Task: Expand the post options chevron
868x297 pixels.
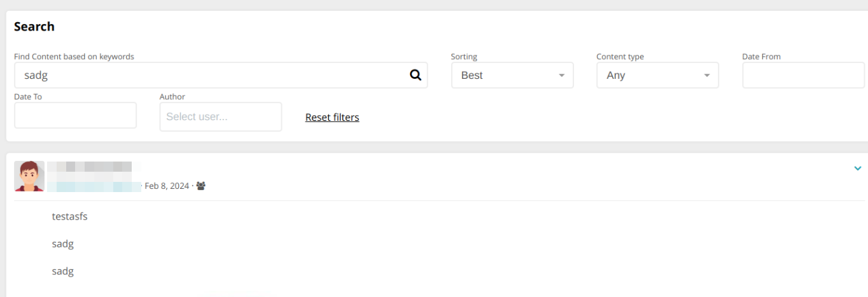Action: 857,169
